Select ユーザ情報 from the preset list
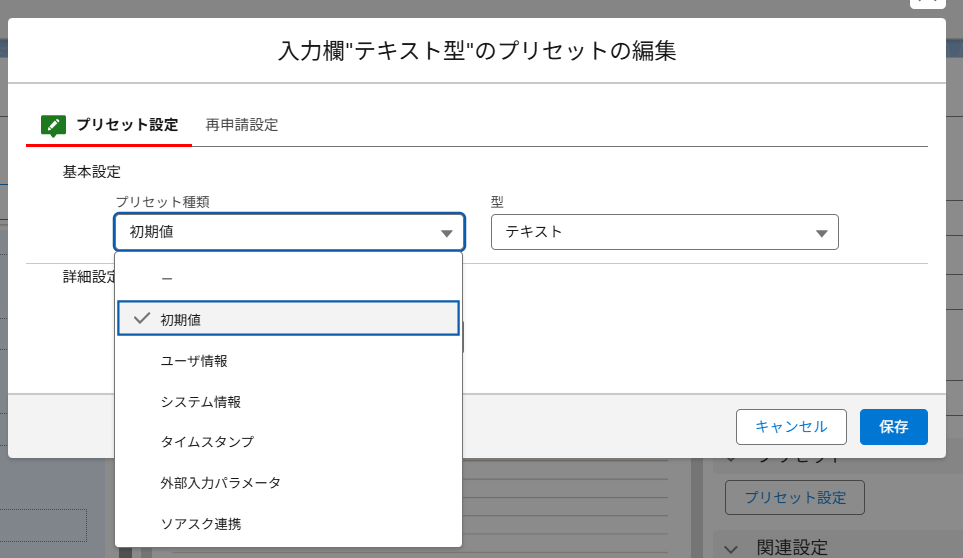Screen dimensions: 963x558 coord(200,360)
